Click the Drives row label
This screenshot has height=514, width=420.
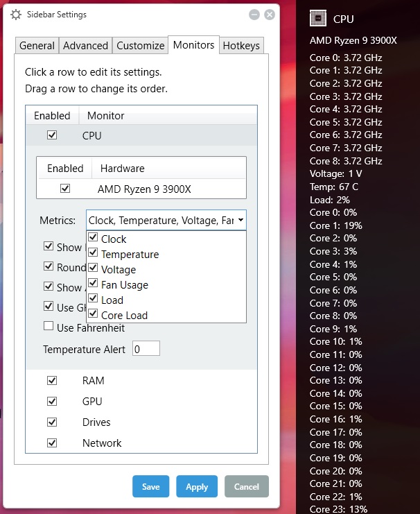pos(96,422)
